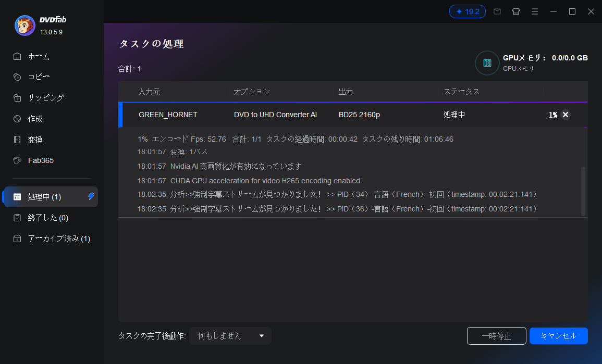The image size is (602, 364).
Task: View the アーカイブ済み tasks list
Action: pos(52,239)
